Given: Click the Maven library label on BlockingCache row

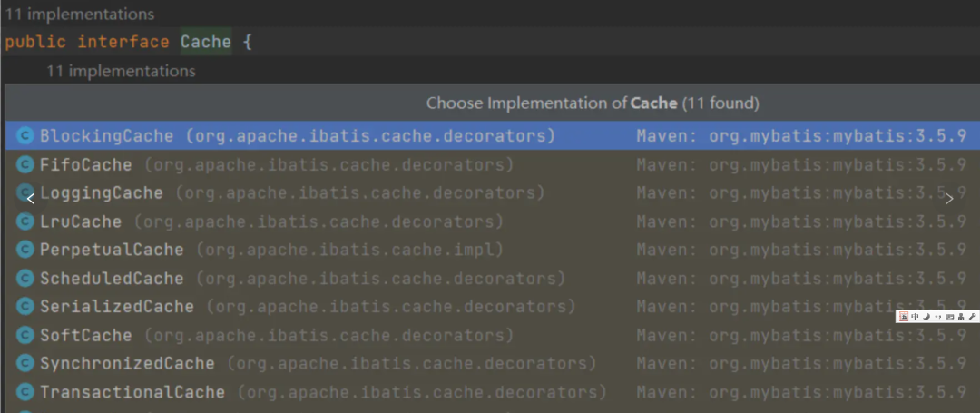Looking at the screenshot, I should pyautogui.click(x=802, y=135).
